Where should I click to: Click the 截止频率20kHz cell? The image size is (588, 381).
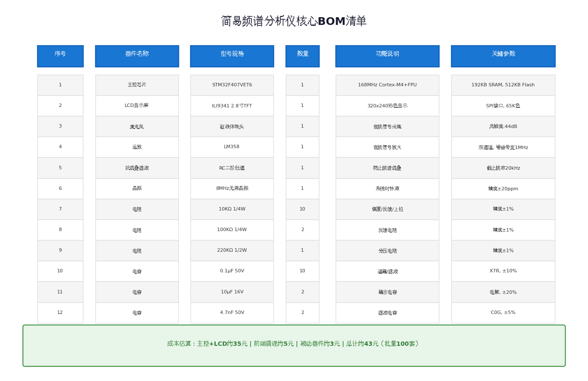[x=503, y=168]
